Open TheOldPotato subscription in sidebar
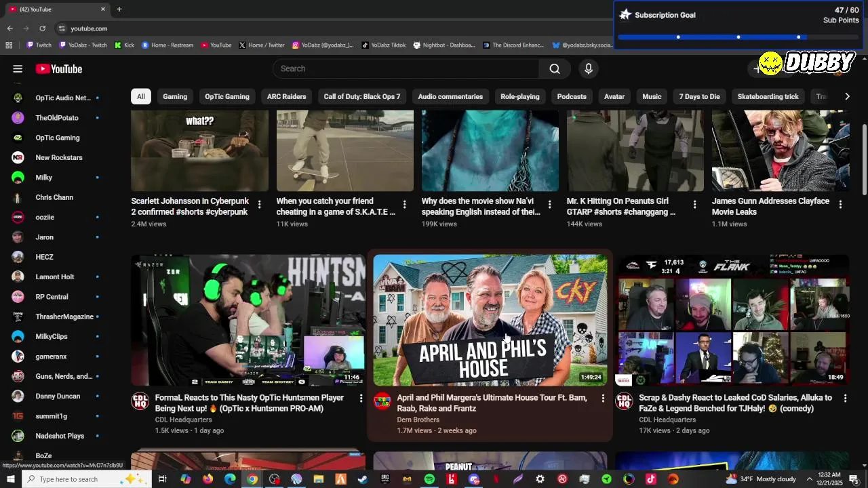The width and height of the screenshot is (868, 488). coord(56,118)
